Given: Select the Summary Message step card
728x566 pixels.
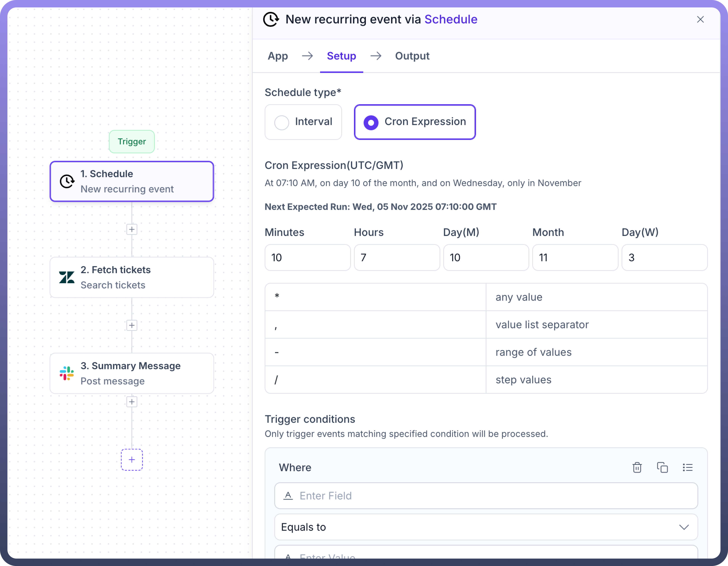Looking at the screenshot, I should (x=132, y=373).
